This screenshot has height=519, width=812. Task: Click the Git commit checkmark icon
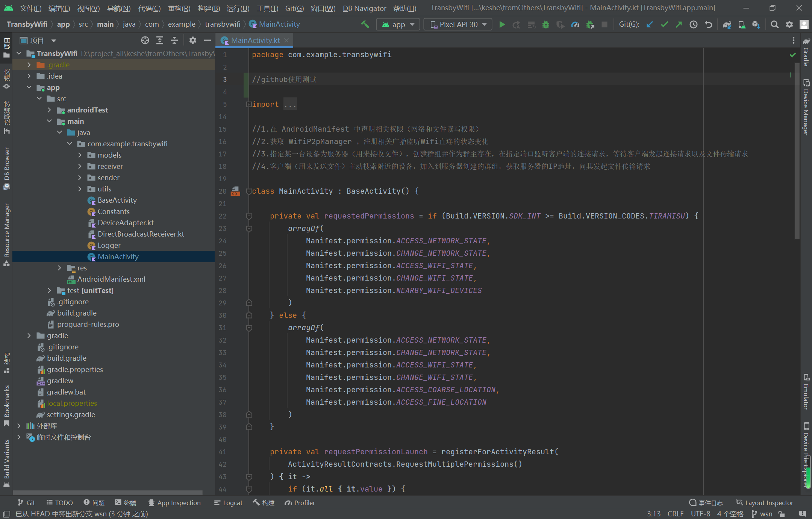coord(664,24)
